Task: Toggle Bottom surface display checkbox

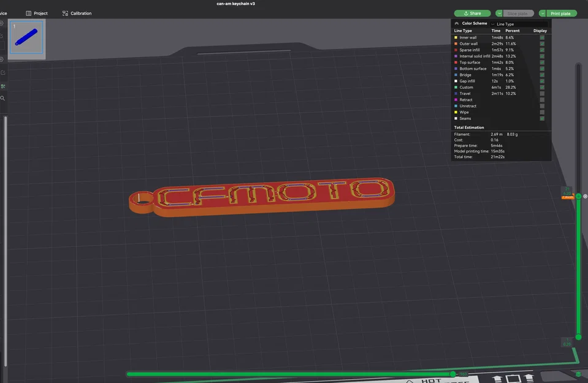Action: [x=542, y=69]
